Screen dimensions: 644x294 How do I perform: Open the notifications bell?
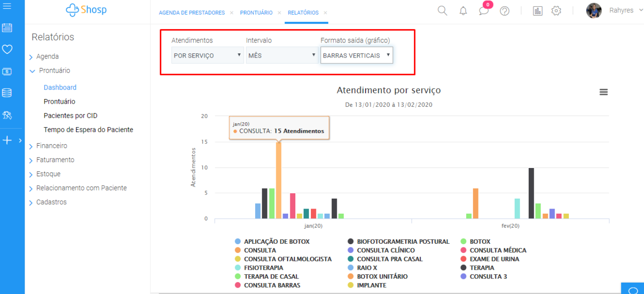tap(463, 11)
